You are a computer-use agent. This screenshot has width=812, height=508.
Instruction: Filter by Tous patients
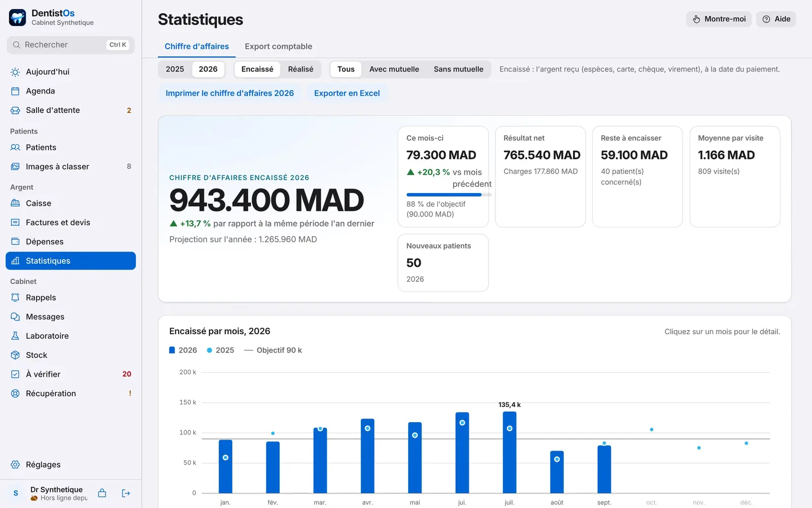tap(346, 69)
